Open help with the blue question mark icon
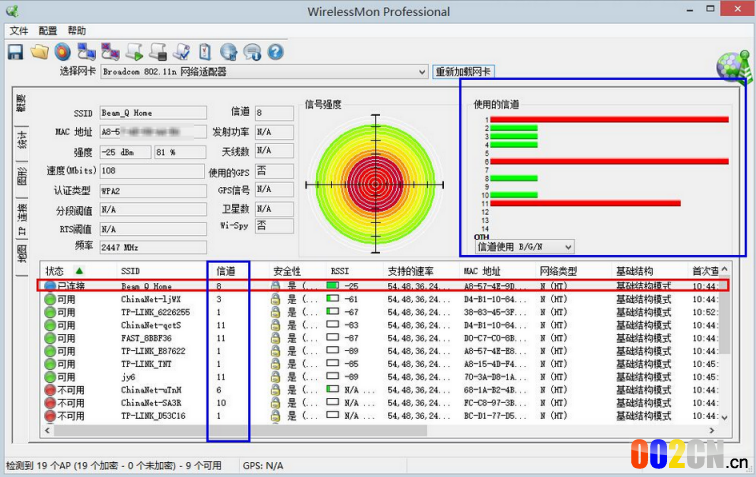This screenshot has width=756, height=477. [275, 52]
